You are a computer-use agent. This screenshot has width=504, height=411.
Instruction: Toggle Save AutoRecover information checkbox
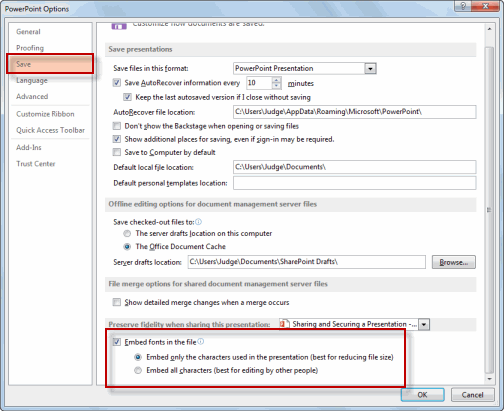tap(117, 83)
